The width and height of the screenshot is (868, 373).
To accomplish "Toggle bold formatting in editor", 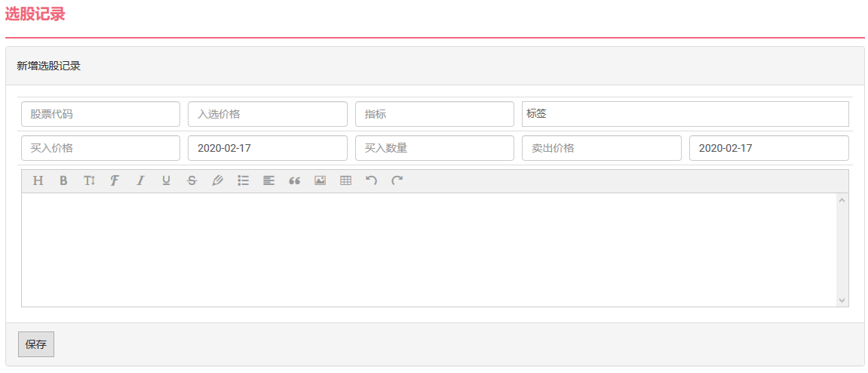I will pyautogui.click(x=63, y=180).
